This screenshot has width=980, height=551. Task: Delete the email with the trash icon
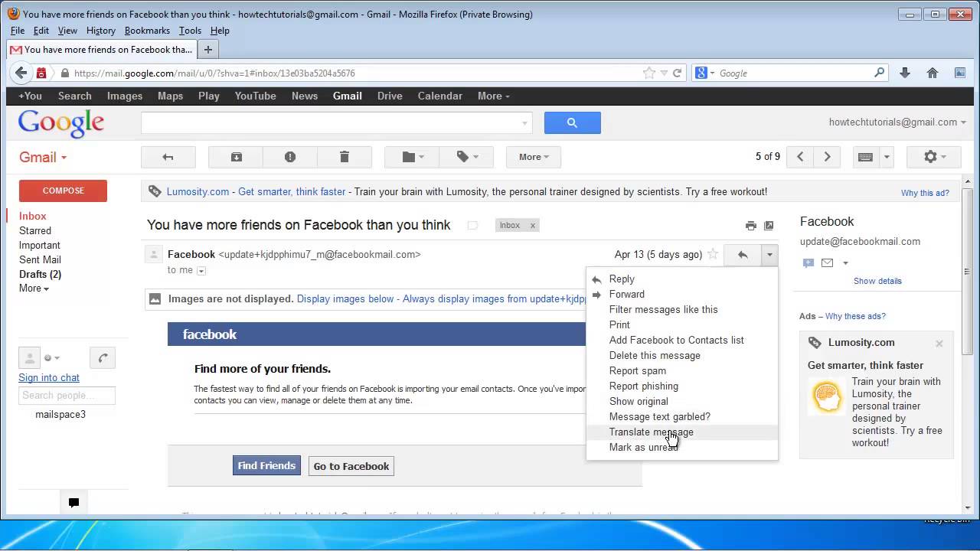click(x=344, y=157)
